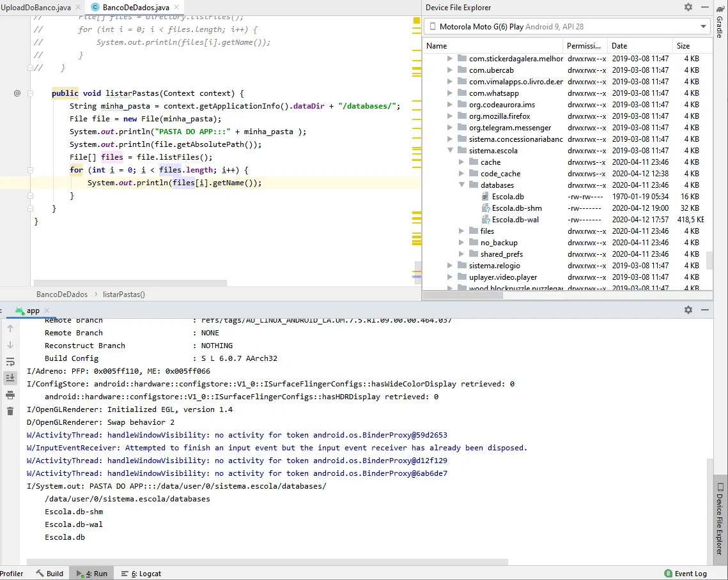Hide the Run tool window
The image size is (728, 580).
point(704,310)
